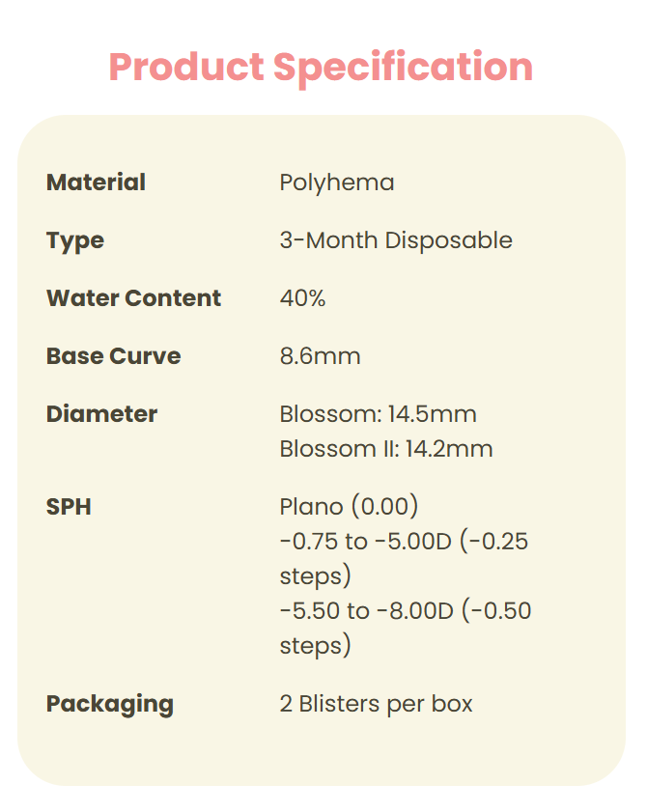
Task: Click the 40% water content value
Action: pos(302,298)
